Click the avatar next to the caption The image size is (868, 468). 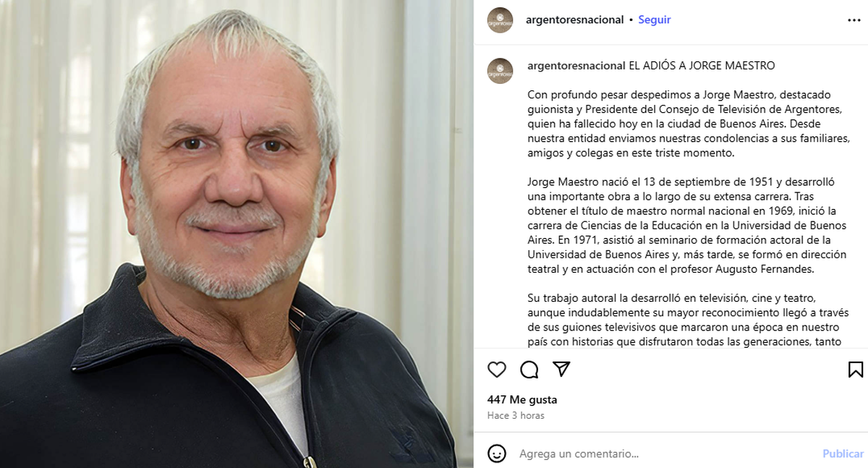500,71
